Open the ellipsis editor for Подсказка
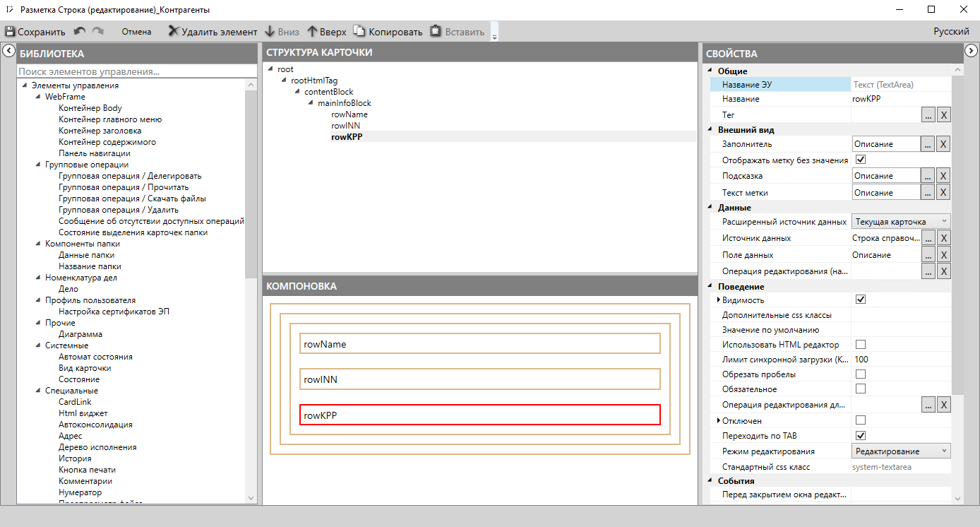980x527 pixels. [x=928, y=176]
